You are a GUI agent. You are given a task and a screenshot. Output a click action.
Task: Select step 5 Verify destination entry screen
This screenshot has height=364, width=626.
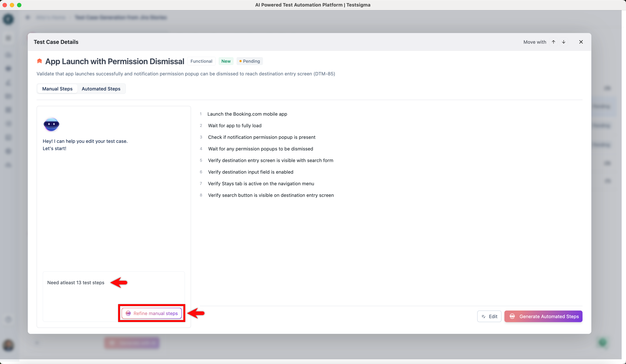click(x=271, y=160)
